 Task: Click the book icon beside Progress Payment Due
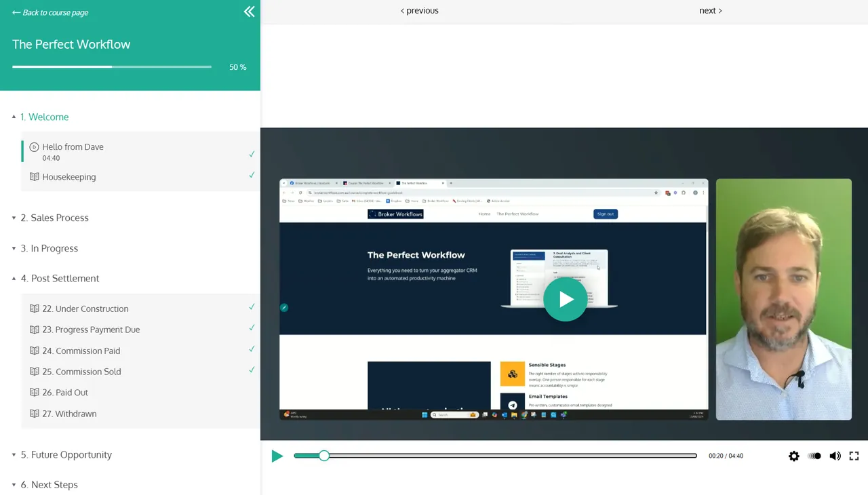[x=34, y=330]
